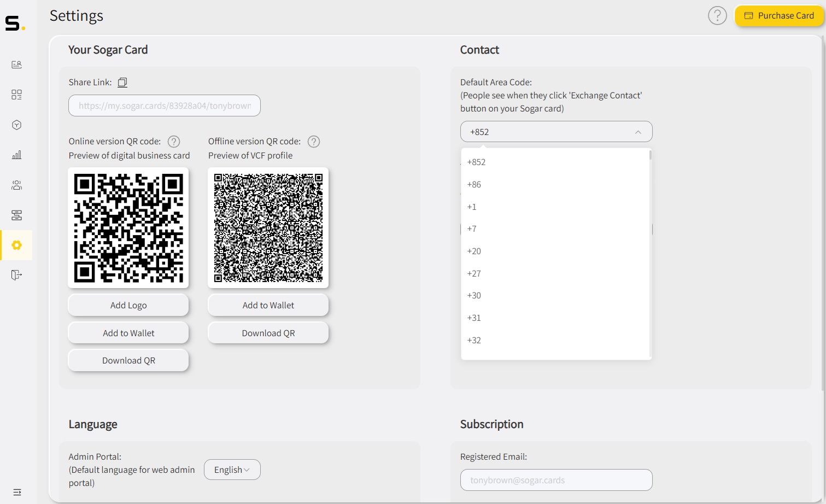Open help for Online version QR code

(x=174, y=142)
